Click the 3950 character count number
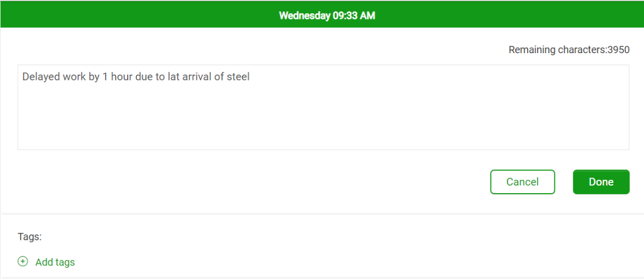Screen dimensions: 644x279 (618, 50)
